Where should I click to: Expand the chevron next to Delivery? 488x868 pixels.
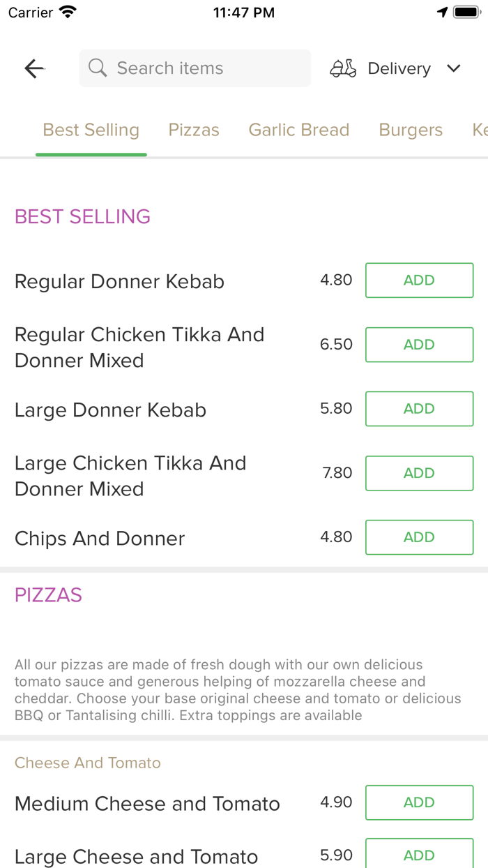453,68
